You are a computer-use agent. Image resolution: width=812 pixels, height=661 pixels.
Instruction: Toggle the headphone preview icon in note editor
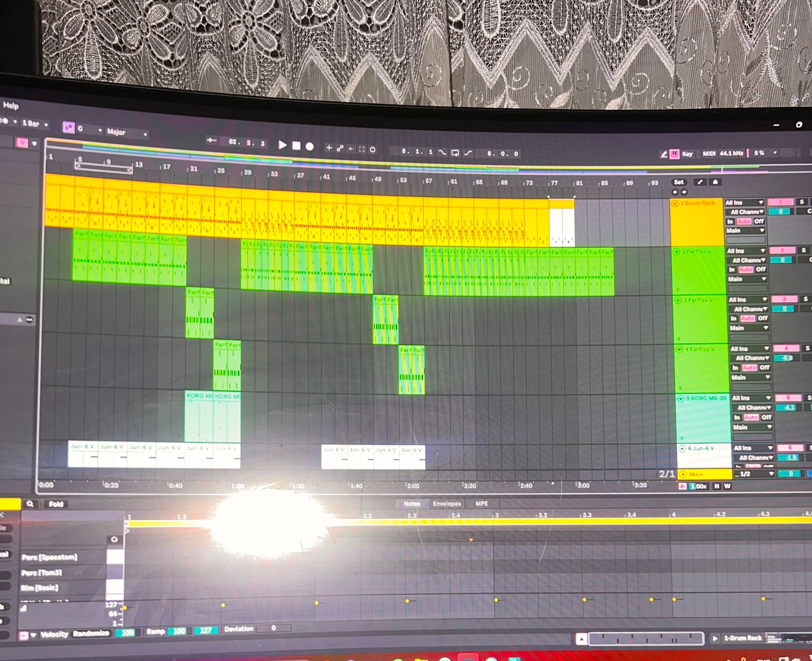click(x=114, y=539)
